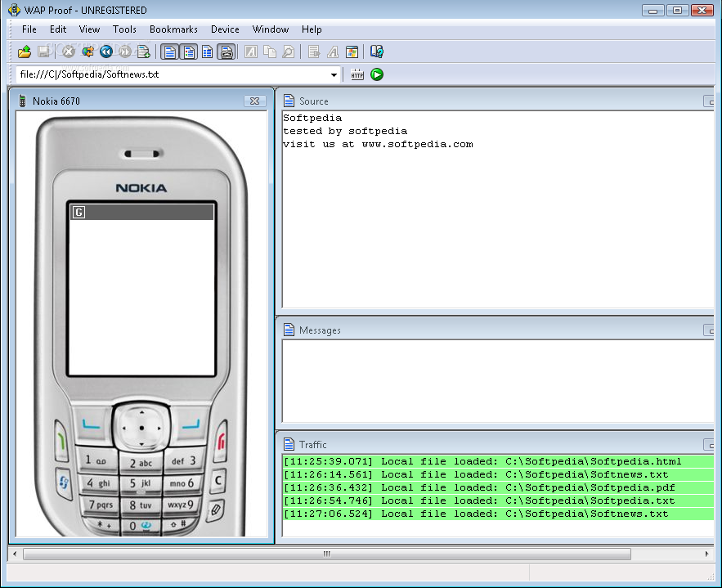
Task: Click the grayed Save disk icon
Action: [43, 52]
